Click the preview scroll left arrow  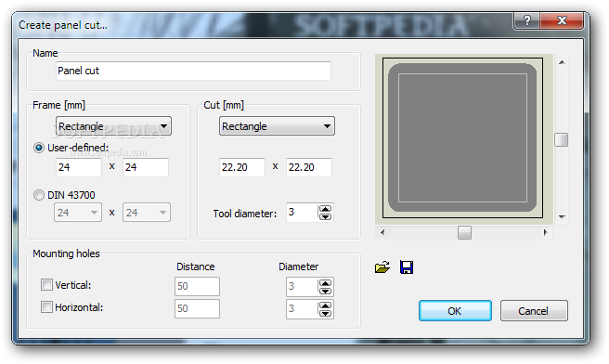pyautogui.click(x=382, y=233)
